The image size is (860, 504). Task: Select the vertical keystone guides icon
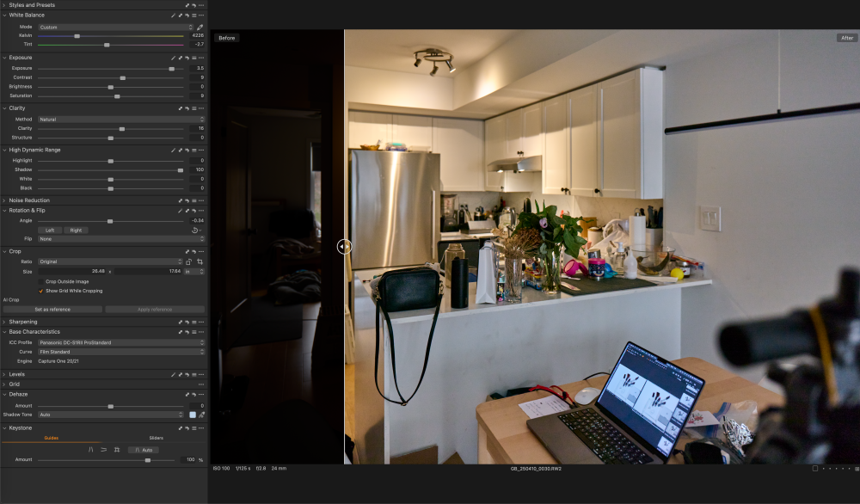pos(91,450)
